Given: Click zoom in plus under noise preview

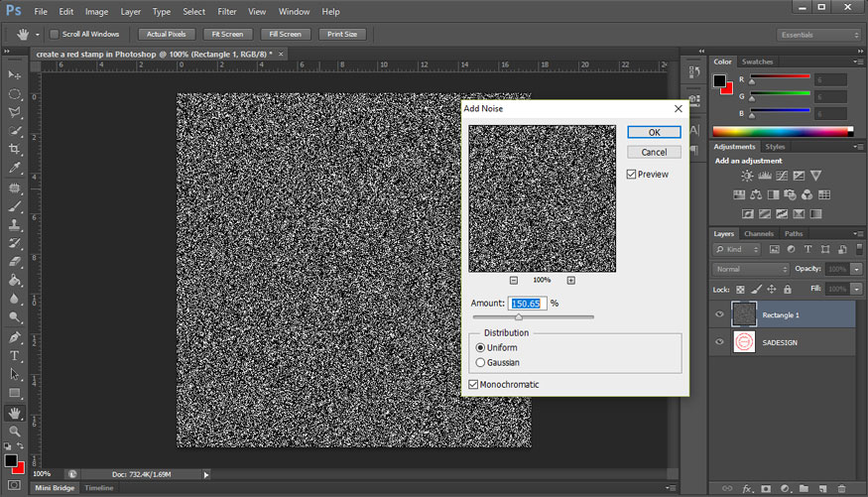Looking at the screenshot, I should click(x=570, y=281).
